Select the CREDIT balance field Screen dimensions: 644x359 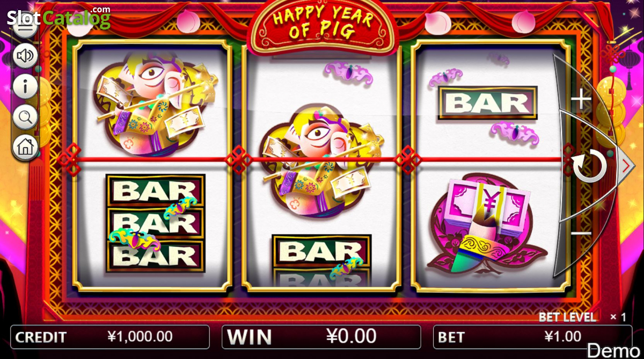[x=109, y=337]
